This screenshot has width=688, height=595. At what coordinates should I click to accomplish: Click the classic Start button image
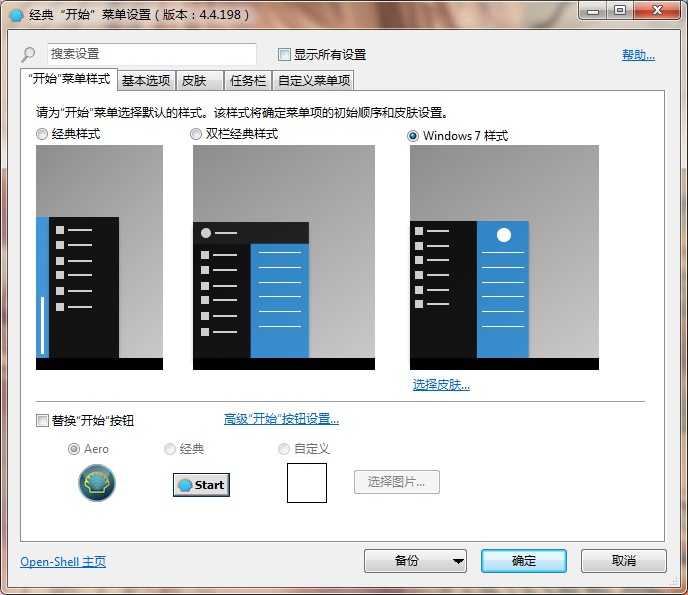pyautogui.click(x=201, y=485)
